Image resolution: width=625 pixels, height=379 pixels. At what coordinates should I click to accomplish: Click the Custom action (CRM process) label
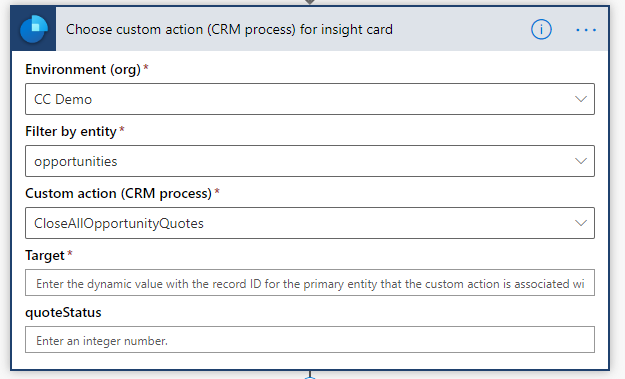click(118, 194)
